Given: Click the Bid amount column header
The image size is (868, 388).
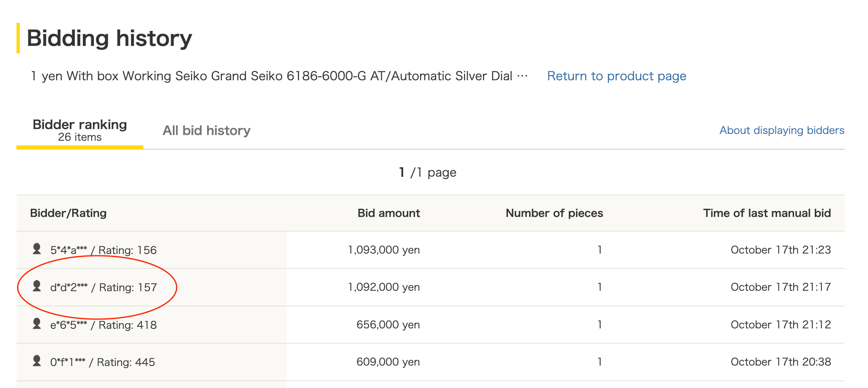Looking at the screenshot, I should (x=389, y=213).
